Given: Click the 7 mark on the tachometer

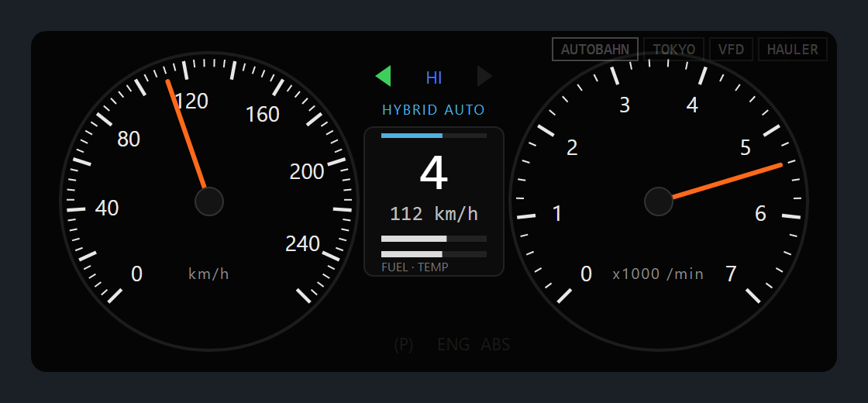Looking at the screenshot, I should pyautogui.click(x=732, y=274).
